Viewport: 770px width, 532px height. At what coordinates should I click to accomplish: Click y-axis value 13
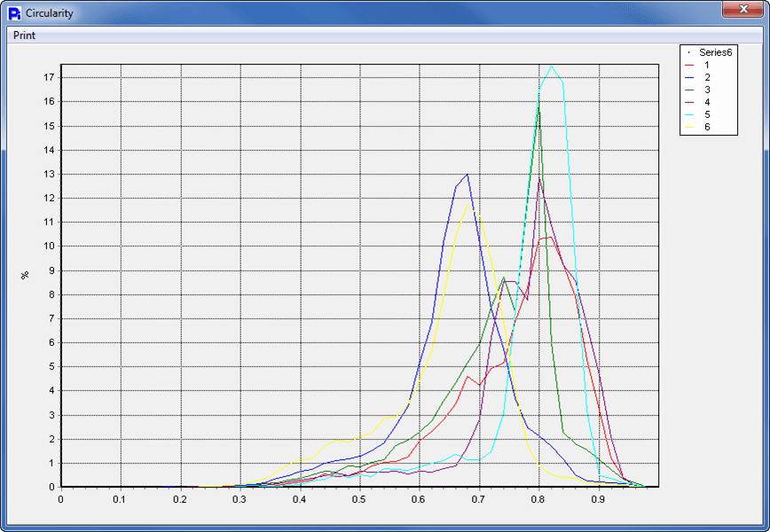tap(49, 174)
